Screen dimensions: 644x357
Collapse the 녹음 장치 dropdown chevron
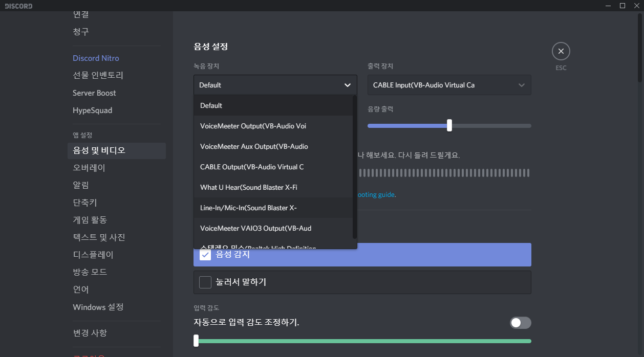[348, 85]
